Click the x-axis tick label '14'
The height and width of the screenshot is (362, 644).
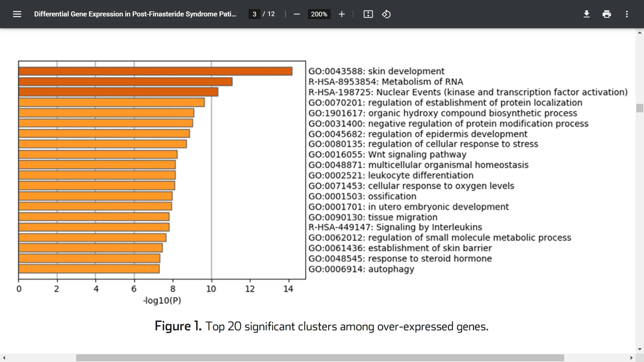[x=288, y=289]
